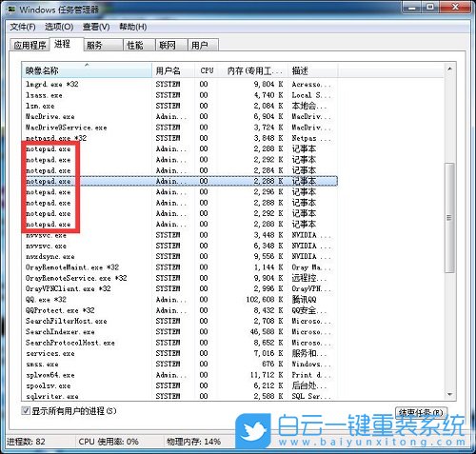Click the scrollbar down arrow
The height and width of the screenshot is (454, 476).
[449, 394]
